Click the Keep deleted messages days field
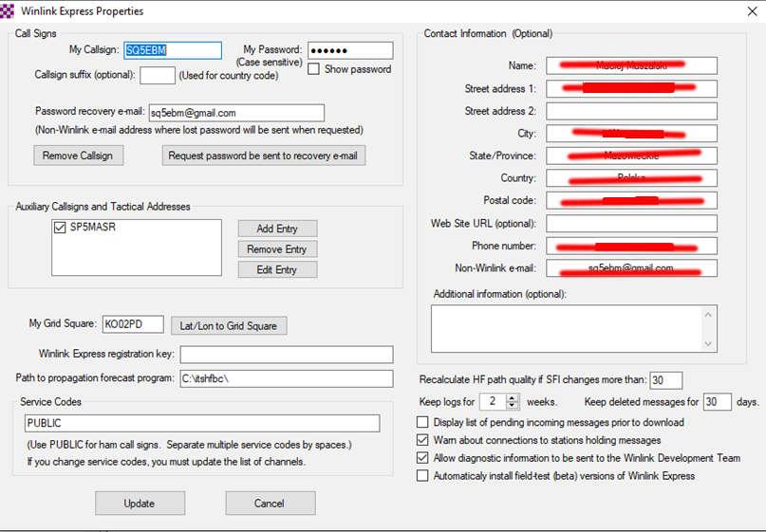Screen dimensions: 766x532 pos(718,402)
